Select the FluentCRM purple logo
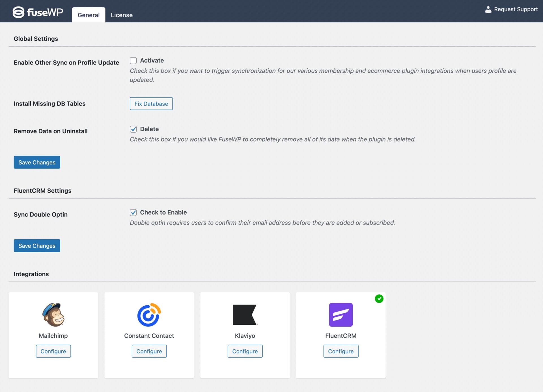 [x=341, y=315]
